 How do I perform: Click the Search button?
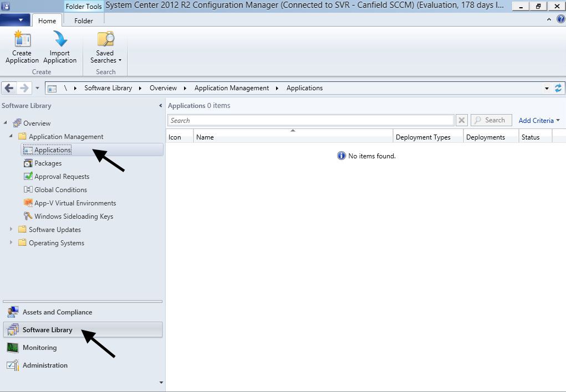[x=491, y=120]
